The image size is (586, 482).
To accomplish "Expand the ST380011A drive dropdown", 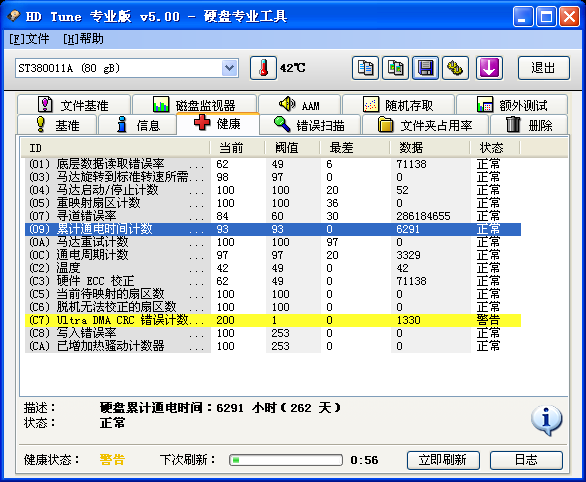I will (x=229, y=68).
